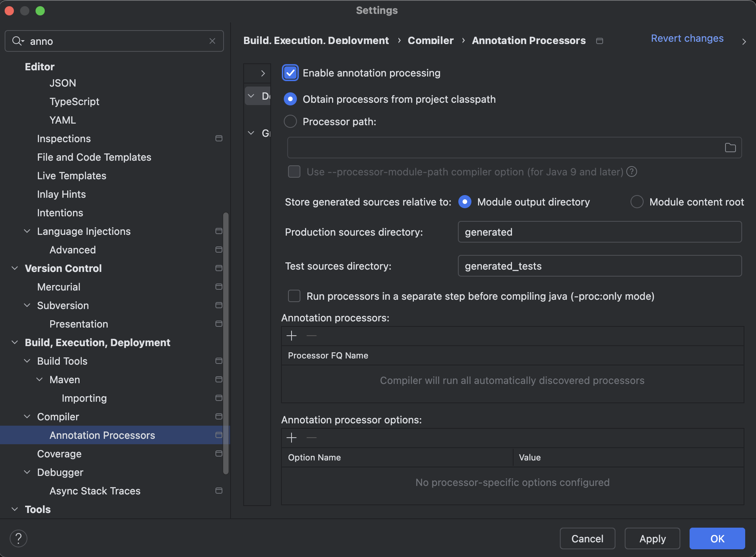The width and height of the screenshot is (756, 557).
Task: Open the Coverage settings page
Action: 59,454
